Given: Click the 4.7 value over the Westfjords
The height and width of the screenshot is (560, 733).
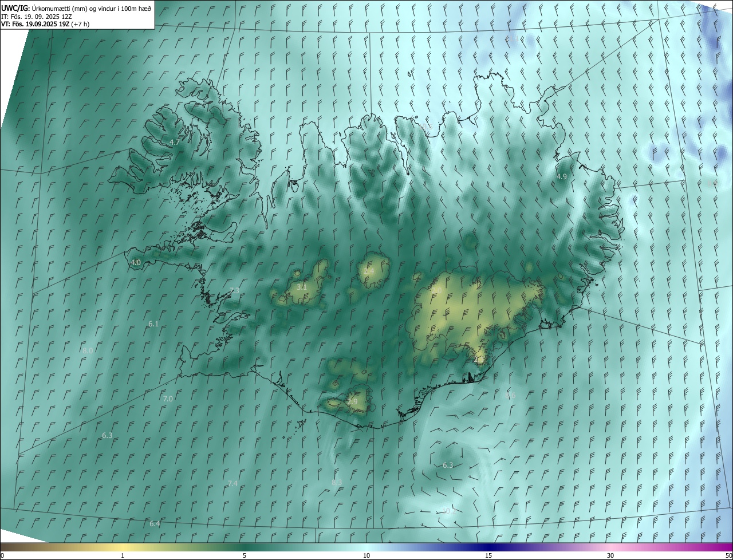Looking at the screenshot, I should point(175,142).
